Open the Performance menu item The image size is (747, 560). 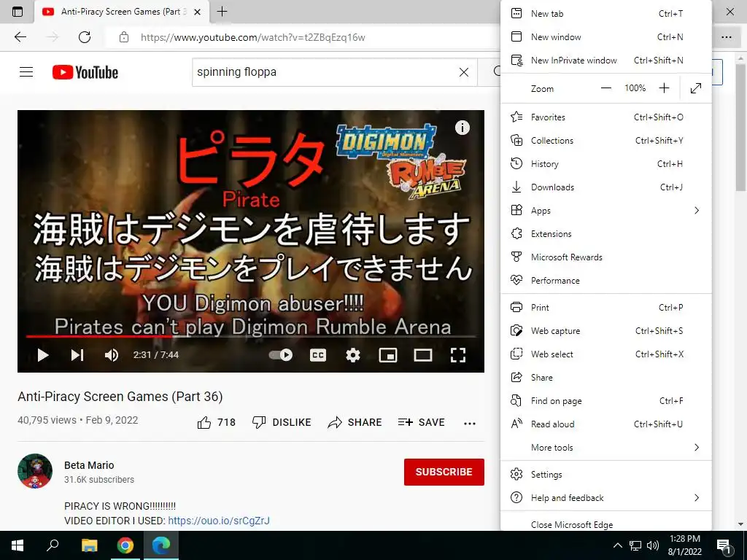(x=606, y=281)
